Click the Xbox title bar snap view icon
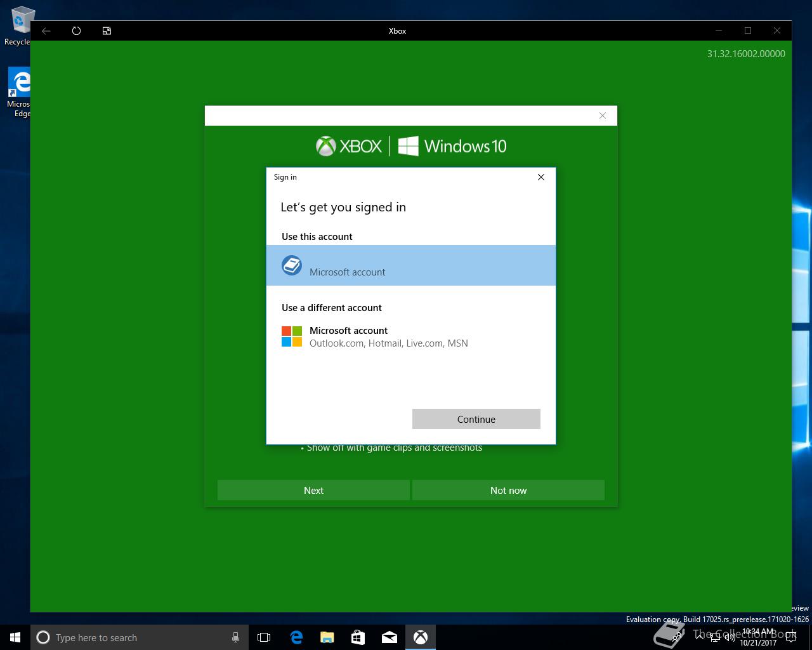 click(107, 30)
